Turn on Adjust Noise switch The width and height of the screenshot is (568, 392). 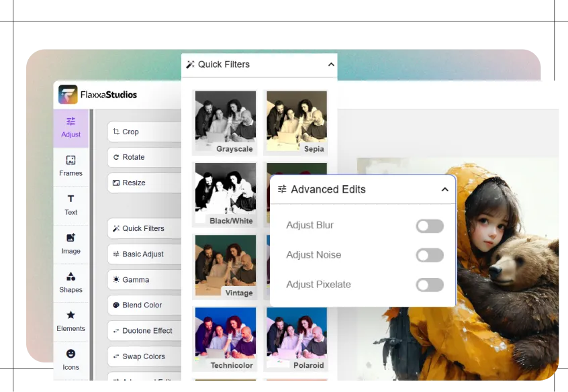tap(430, 255)
